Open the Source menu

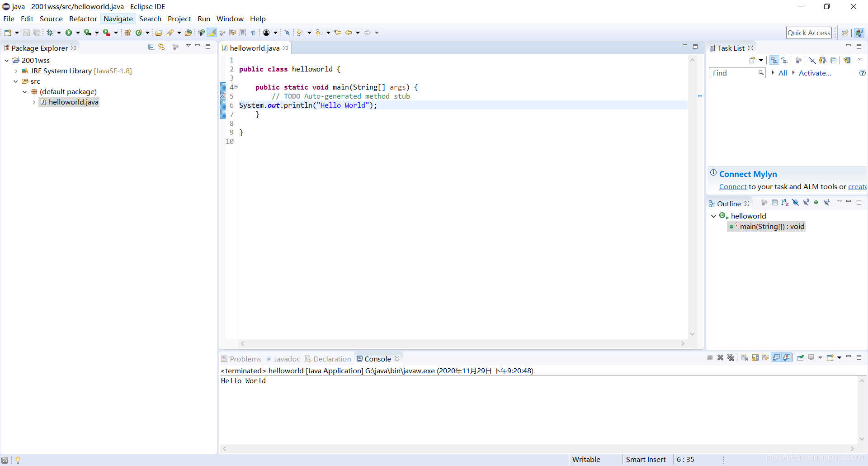(51, 19)
